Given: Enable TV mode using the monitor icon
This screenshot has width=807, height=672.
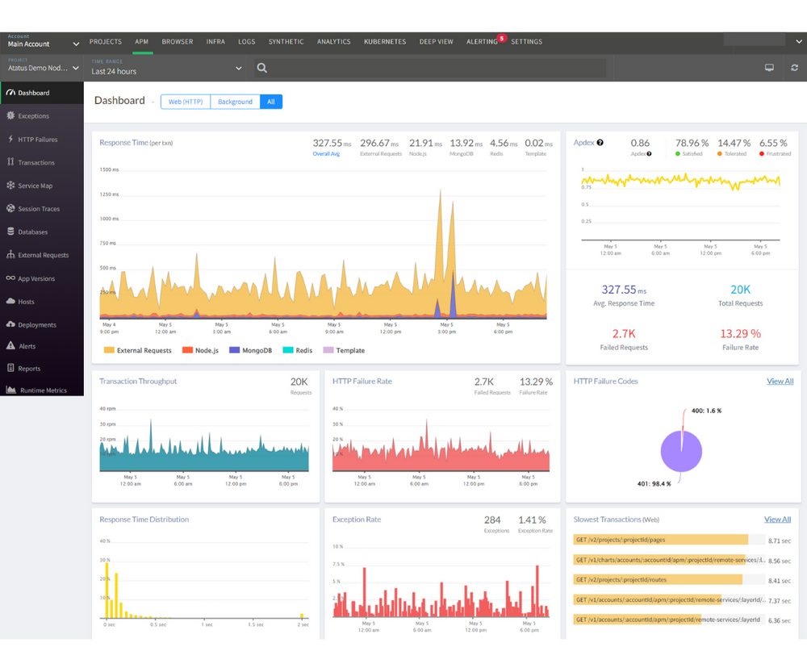Looking at the screenshot, I should click(770, 68).
